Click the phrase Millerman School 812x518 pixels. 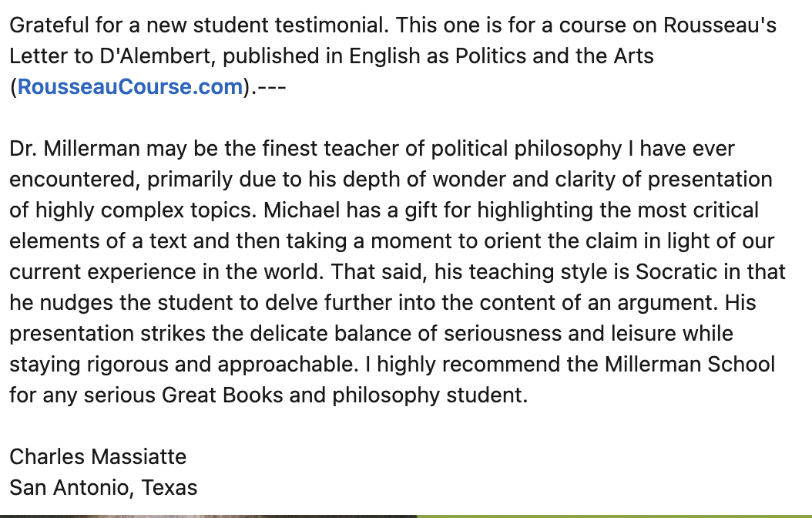pos(690,364)
